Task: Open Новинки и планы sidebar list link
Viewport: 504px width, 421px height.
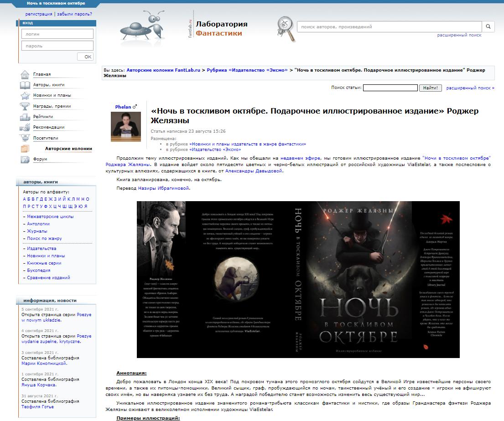Action: [x=46, y=256]
